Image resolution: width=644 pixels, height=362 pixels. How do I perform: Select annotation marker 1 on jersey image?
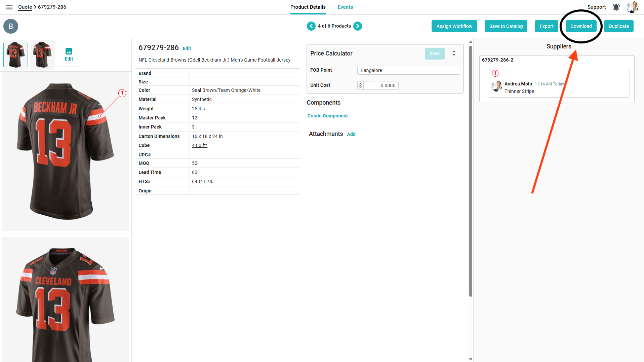coord(122,93)
